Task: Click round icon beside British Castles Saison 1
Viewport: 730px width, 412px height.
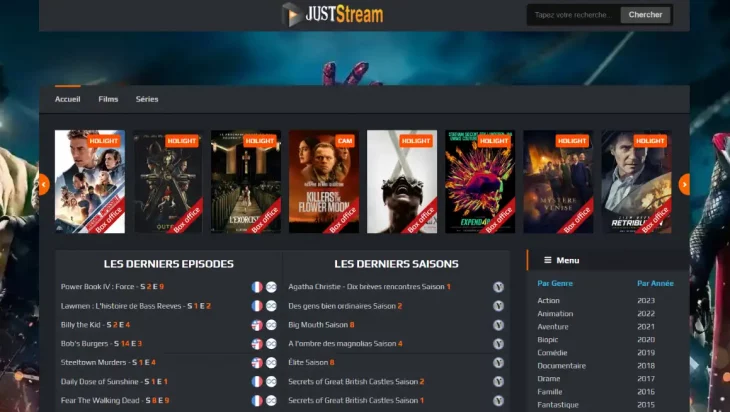Action: point(499,400)
